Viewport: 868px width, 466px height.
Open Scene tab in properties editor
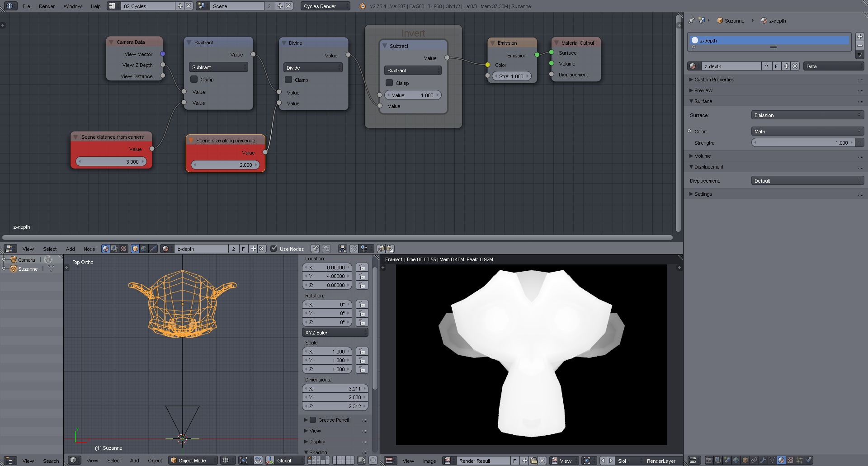pos(727,460)
